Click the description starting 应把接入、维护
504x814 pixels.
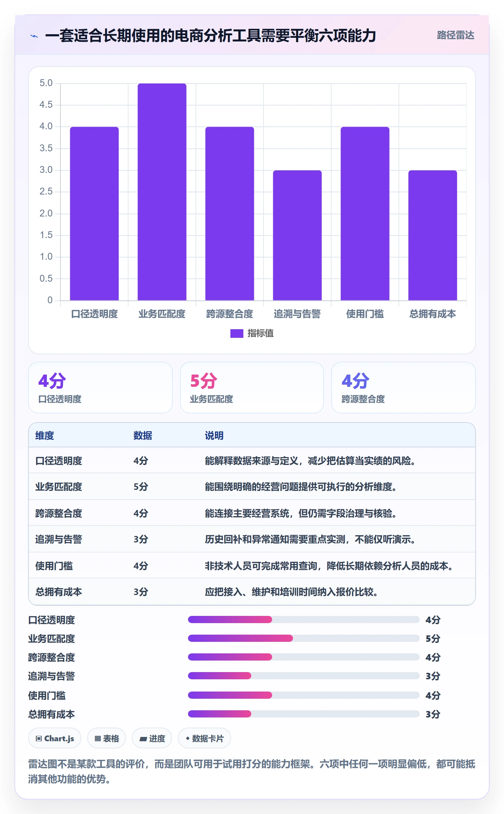pyautogui.click(x=292, y=592)
